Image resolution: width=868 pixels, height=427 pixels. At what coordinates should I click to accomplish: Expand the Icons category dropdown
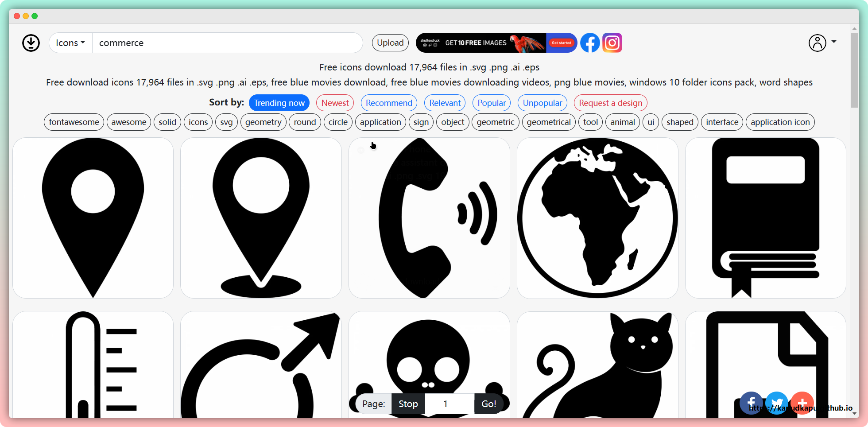[x=70, y=43]
